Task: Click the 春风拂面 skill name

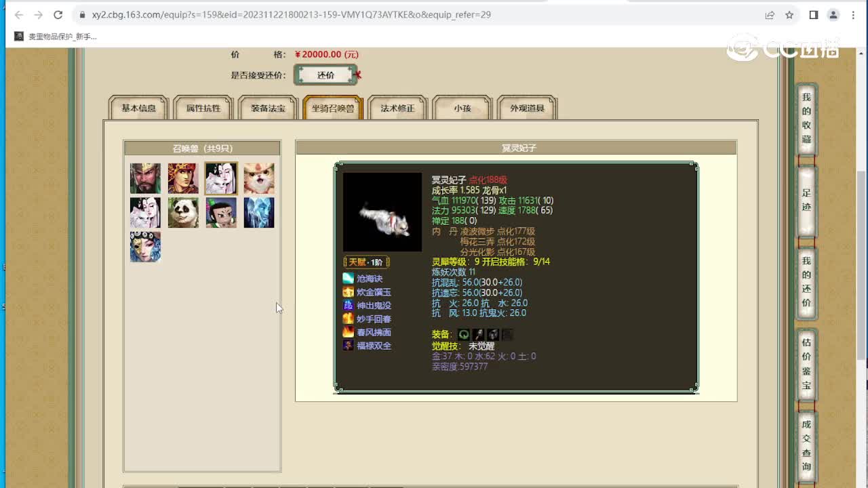Action: tap(374, 332)
